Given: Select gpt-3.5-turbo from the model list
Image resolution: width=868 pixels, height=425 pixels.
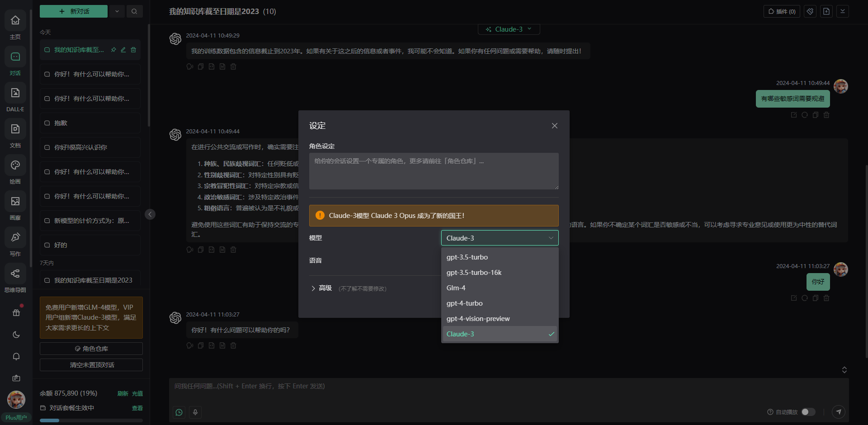Looking at the screenshot, I should click(x=500, y=257).
